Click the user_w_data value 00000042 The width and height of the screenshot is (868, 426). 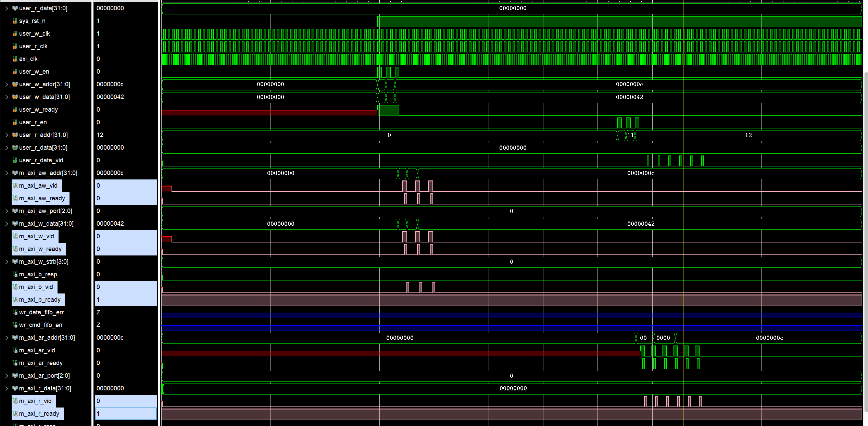pyautogui.click(x=110, y=97)
